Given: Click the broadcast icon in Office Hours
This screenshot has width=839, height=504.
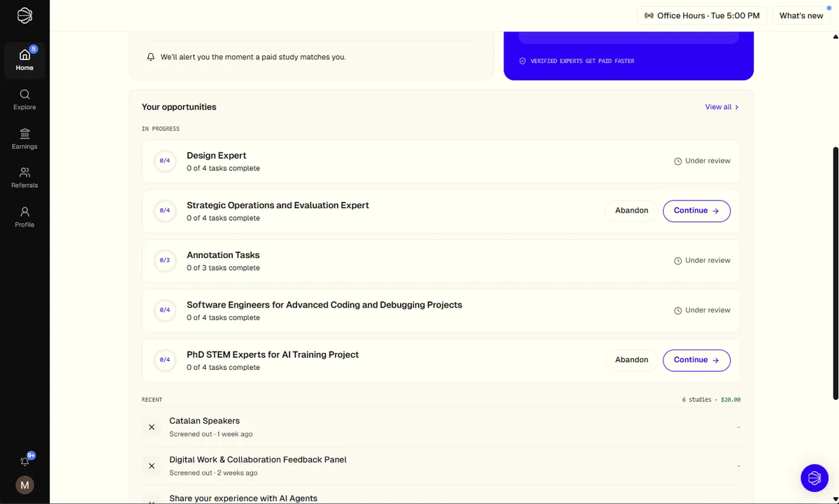Looking at the screenshot, I should tap(649, 15).
